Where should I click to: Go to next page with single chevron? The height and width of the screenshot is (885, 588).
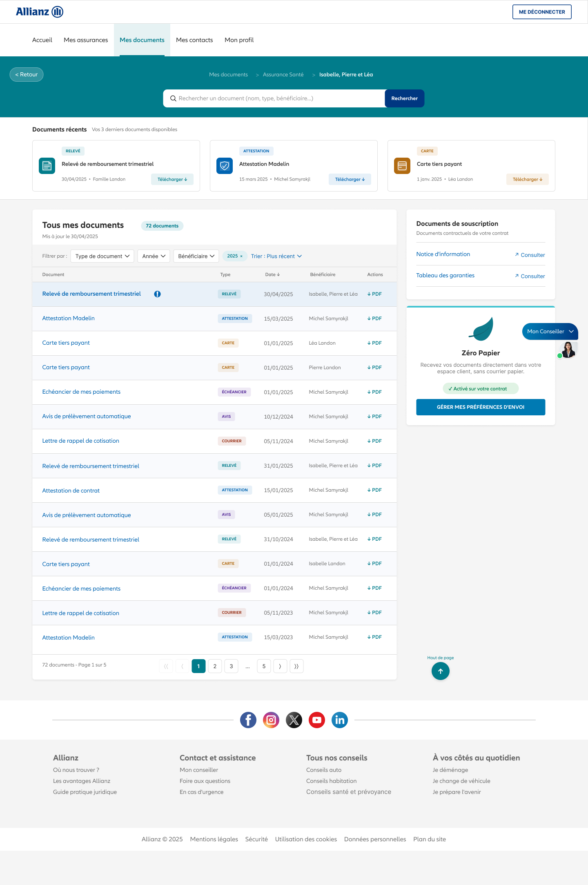tap(280, 666)
